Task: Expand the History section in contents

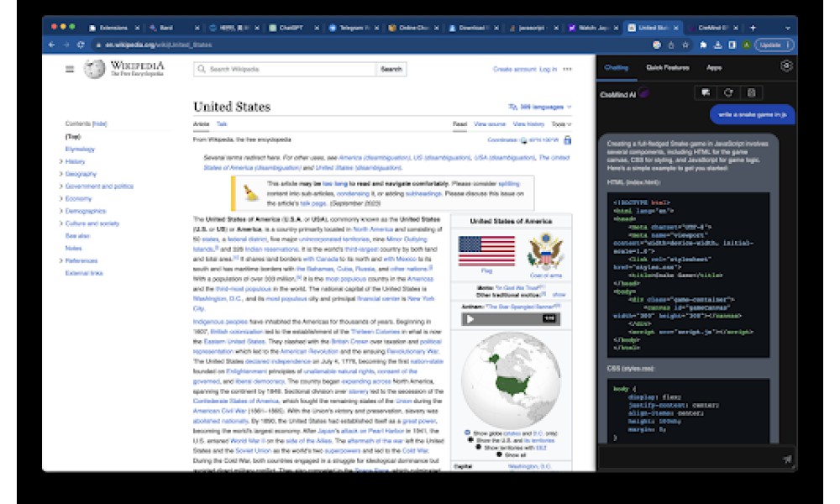Action: tap(60, 161)
